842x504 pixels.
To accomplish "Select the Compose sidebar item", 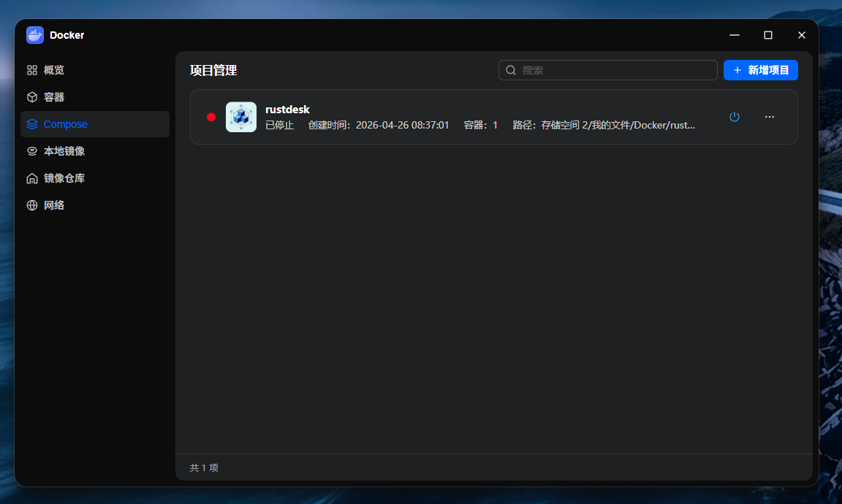I will pos(94,124).
